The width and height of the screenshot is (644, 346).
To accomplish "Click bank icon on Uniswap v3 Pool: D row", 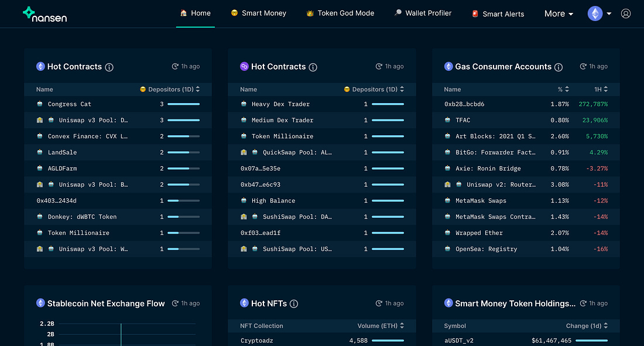I will (x=40, y=120).
